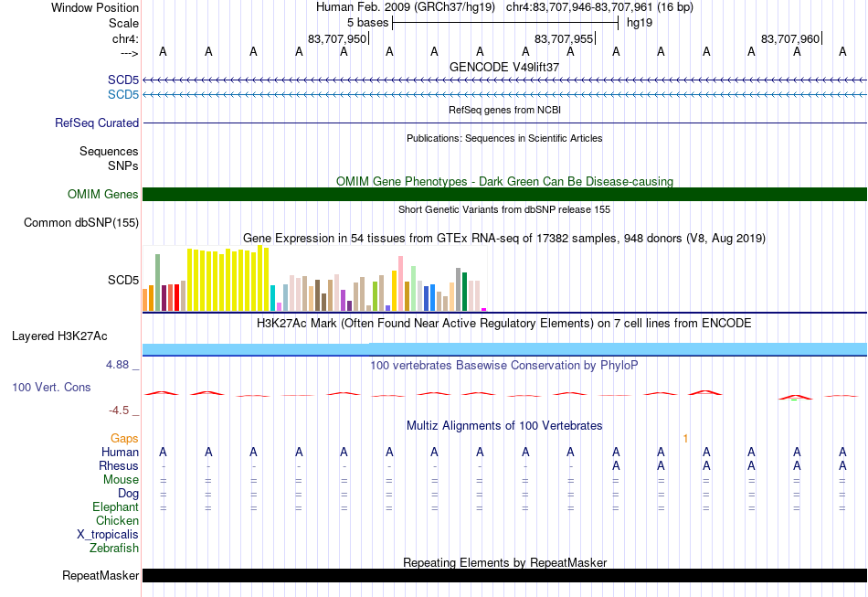Click the 83,707,955 position ruler mark
The image size is (868, 597).
564,38
